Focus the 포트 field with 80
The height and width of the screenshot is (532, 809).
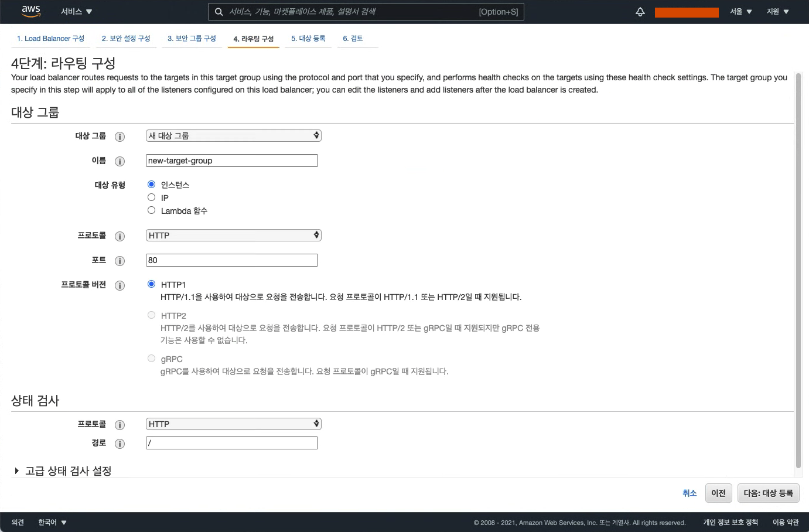[x=231, y=260]
